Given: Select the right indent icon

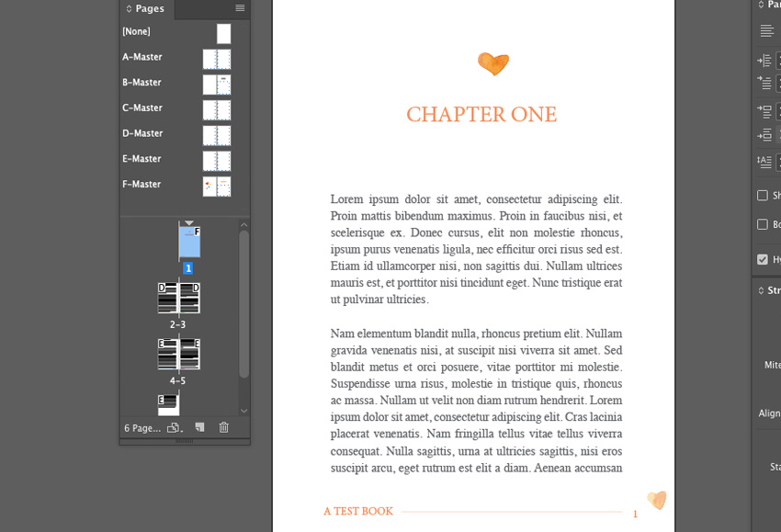Looking at the screenshot, I should (779, 59).
